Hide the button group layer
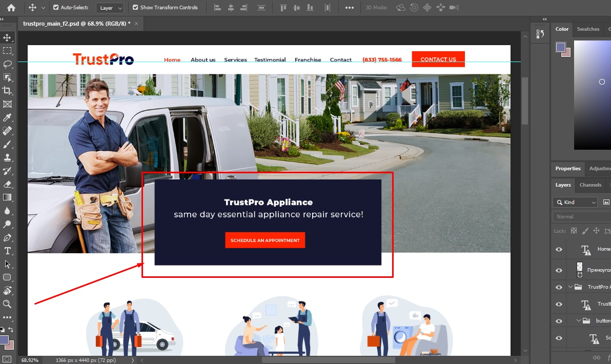Viewport: 611px width, 364px height. [x=559, y=321]
